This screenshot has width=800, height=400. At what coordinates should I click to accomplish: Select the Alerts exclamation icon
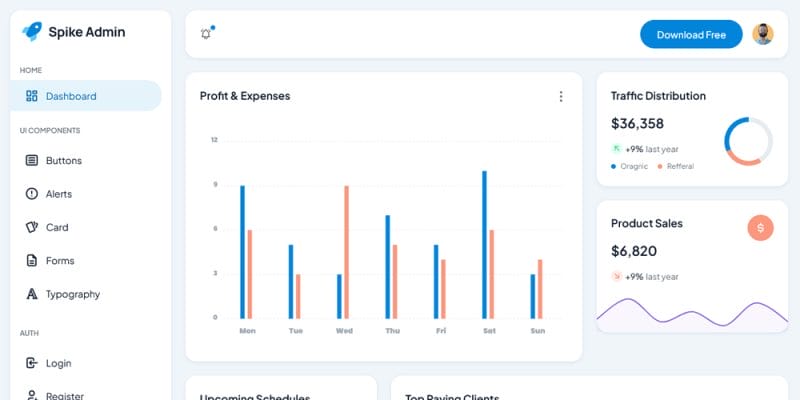32,194
